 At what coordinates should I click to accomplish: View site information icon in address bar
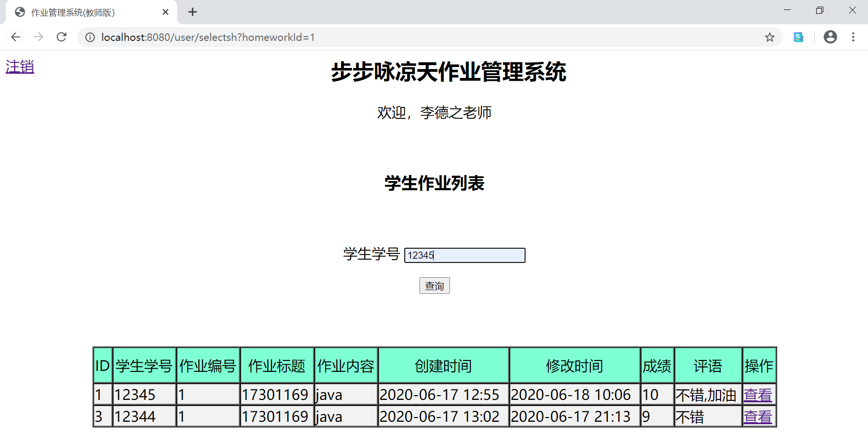[90, 37]
